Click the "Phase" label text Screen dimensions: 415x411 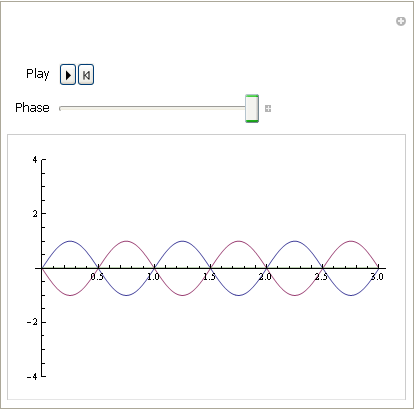pyautogui.click(x=32, y=108)
